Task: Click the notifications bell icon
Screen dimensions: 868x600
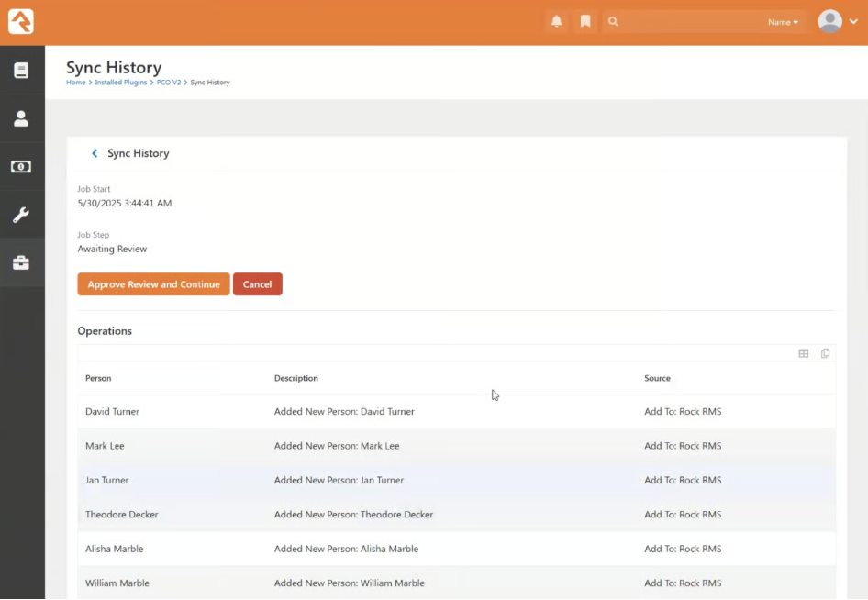Action: [556, 21]
